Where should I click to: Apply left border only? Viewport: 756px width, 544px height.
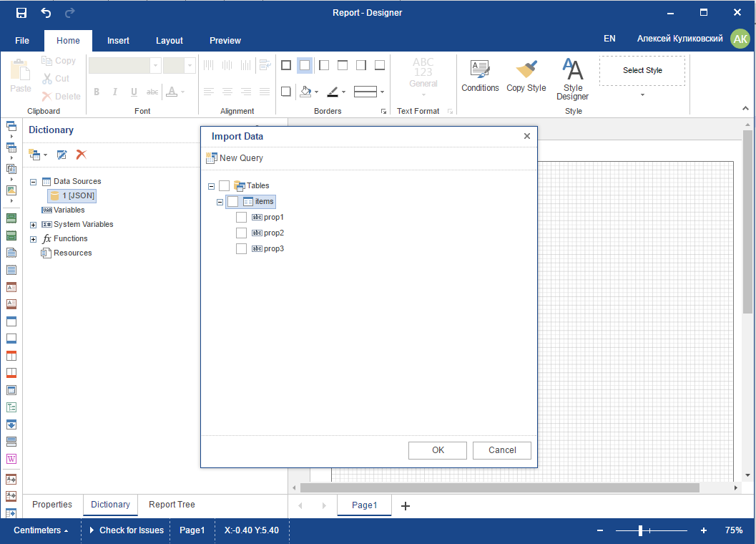click(x=324, y=65)
